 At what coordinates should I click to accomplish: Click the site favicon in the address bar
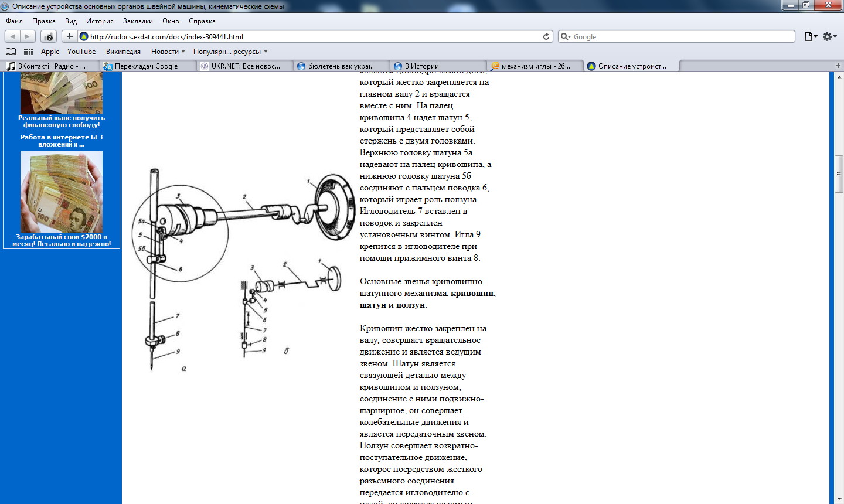pyautogui.click(x=84, y=36)
